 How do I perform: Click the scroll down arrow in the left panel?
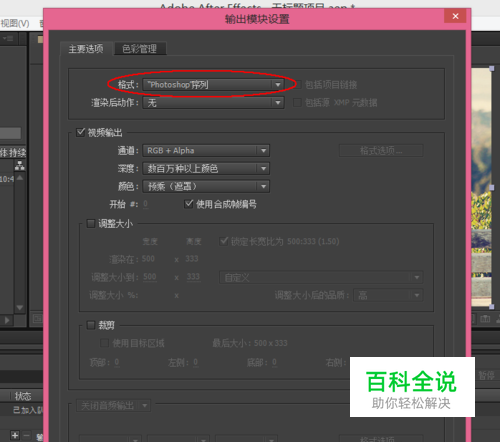[20, 307]
